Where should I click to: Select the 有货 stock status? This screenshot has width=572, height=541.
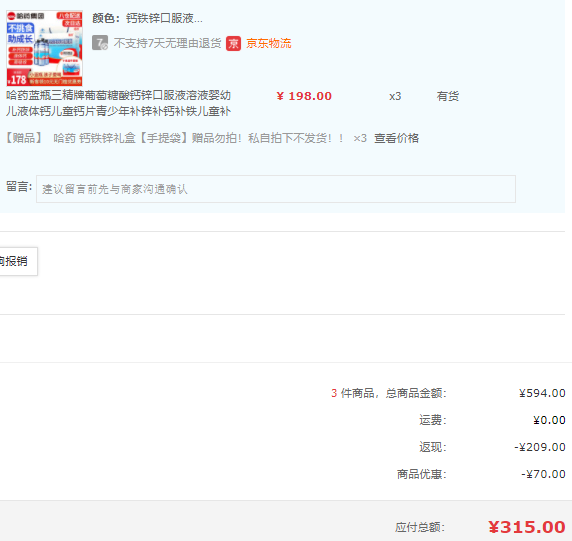(x=448, y=96)
